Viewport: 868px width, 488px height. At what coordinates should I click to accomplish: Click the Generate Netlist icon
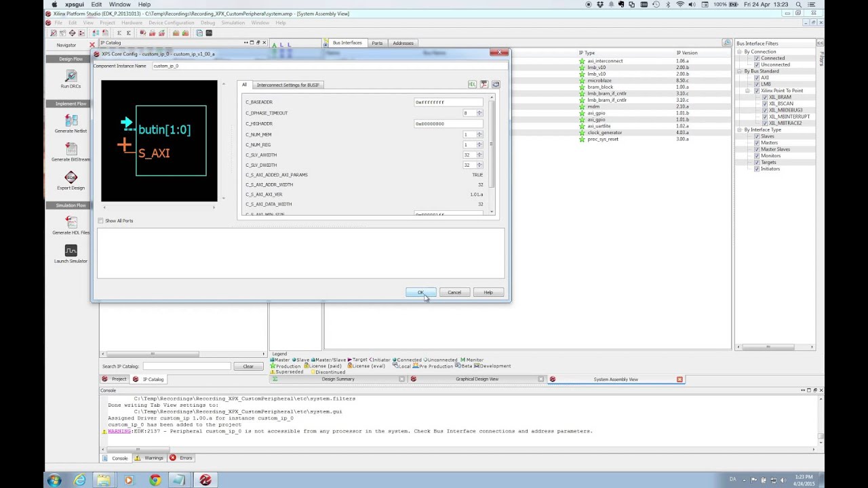click(71, 120)
